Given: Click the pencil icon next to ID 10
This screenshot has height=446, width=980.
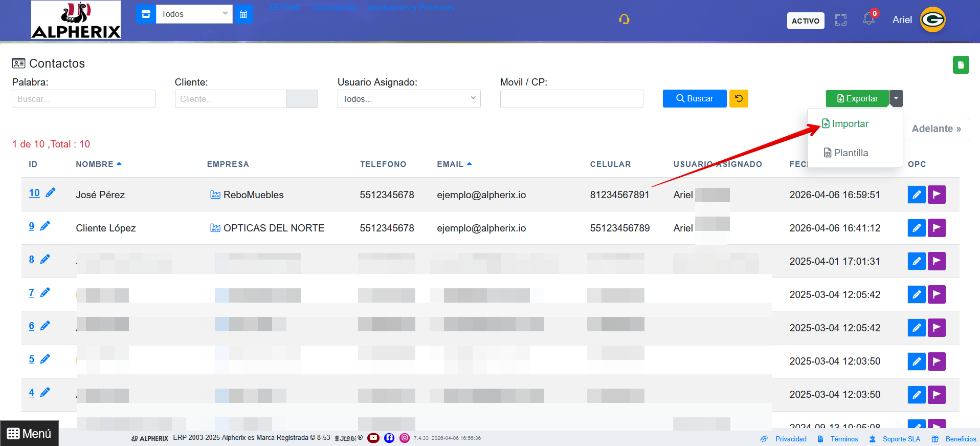Looking at the screenshot, I should pos(51,193).
